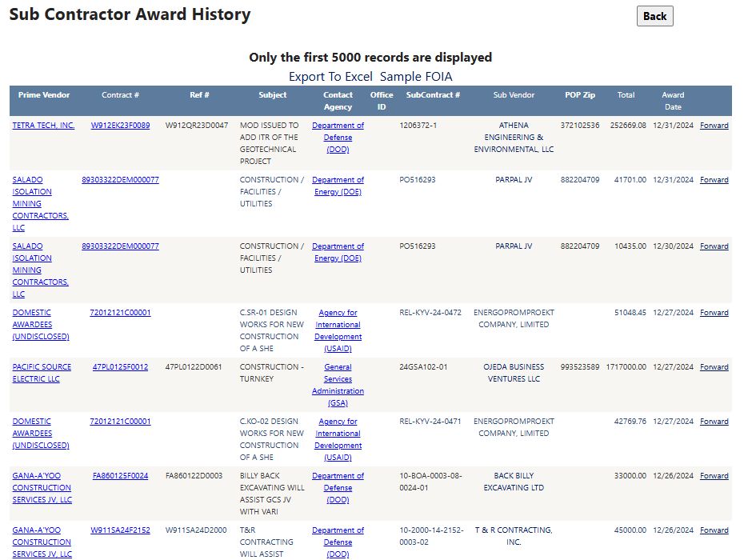Viewport: 752px width, 560px height.
Task: Select the total amount 1717000.00
Action: click(626, 366)
